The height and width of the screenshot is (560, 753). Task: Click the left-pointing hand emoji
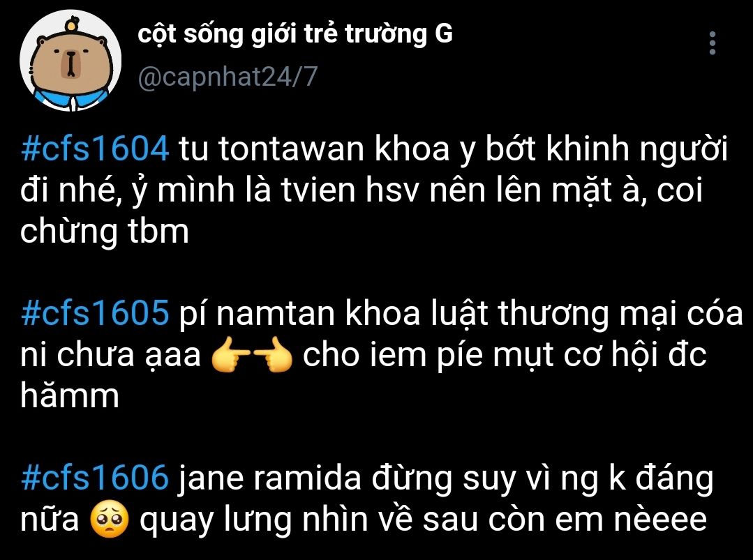click(x=231, y=354)
